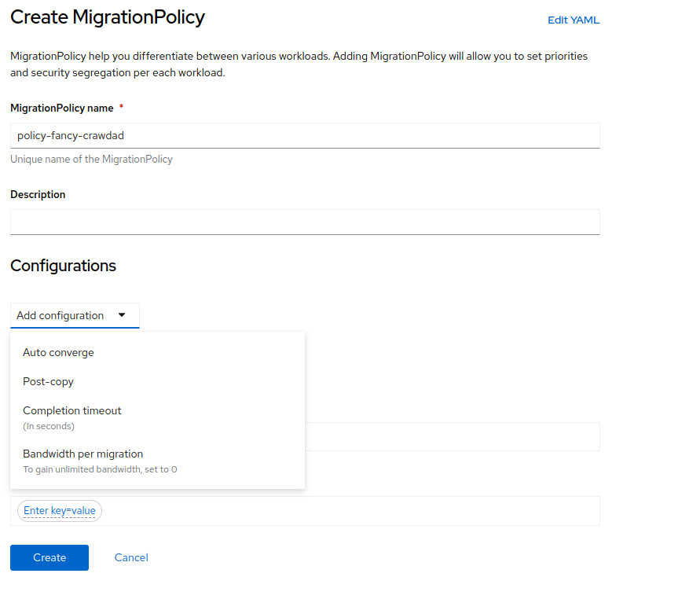Viewport: 700px width, 599px height.
Task: Open the Add configuration dropdown
Action: (75, 315)
